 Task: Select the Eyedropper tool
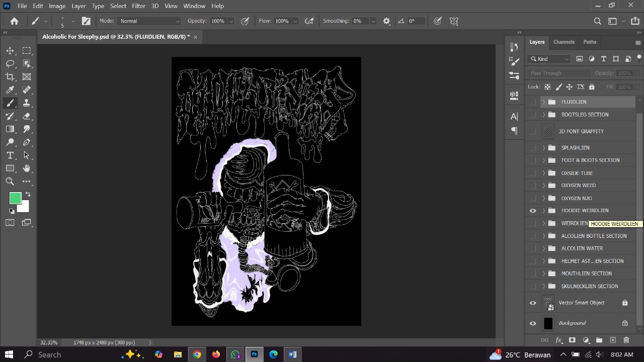pyautogui.click(x=10, y=90)
